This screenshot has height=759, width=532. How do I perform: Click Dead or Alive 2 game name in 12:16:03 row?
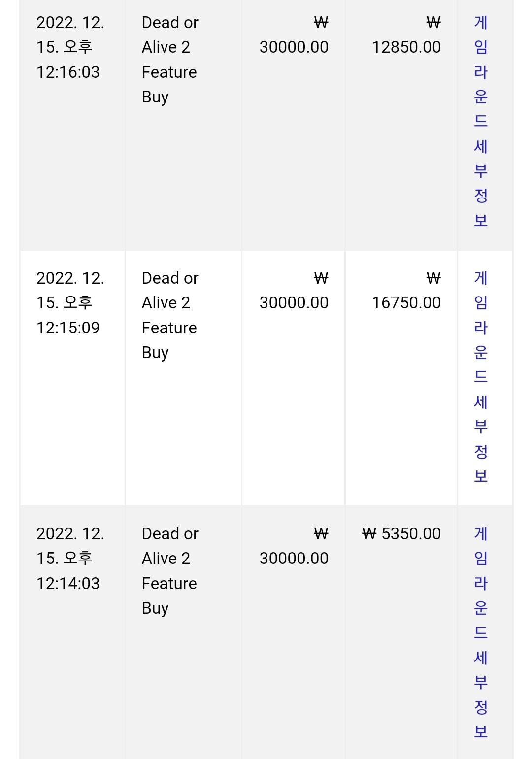pos(170,35)
